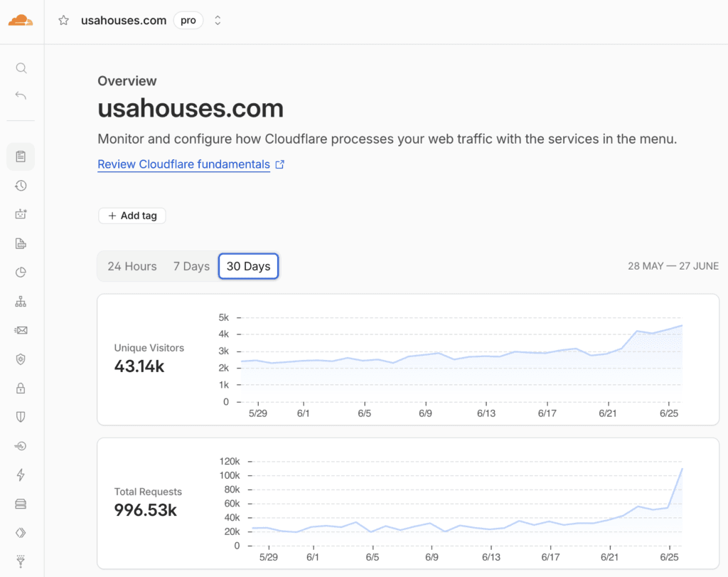Click usahouses.com in the top bar
Image resolution: width=728 pixels, height=577 pixels.
124,21
